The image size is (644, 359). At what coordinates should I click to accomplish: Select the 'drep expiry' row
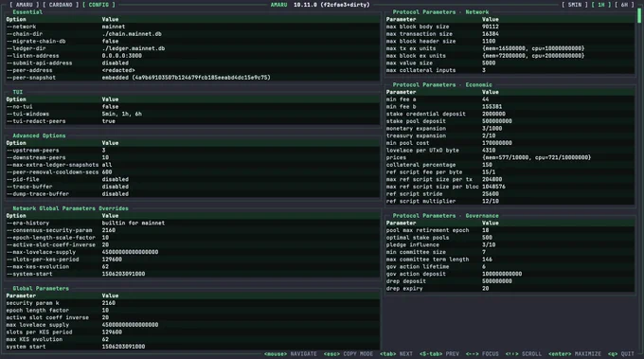(510, 288)
